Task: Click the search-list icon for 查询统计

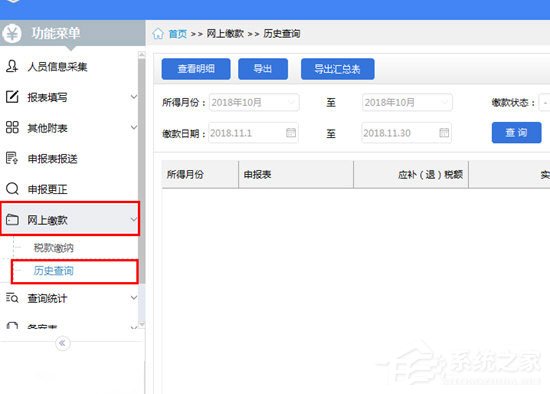Action: pyautogui.click(x=12, y=298)
